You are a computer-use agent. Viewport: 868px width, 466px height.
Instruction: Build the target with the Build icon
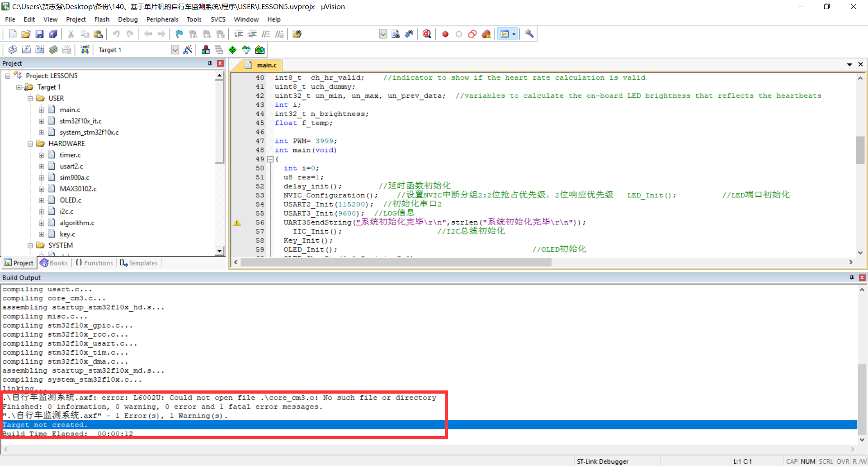(26, 50)
